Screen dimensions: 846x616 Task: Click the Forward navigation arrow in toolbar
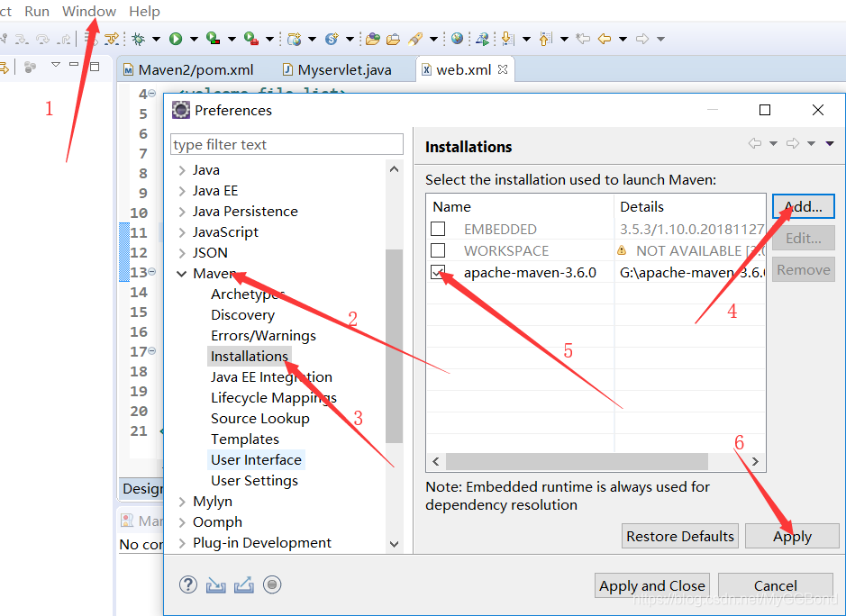(x=642, y=39)
